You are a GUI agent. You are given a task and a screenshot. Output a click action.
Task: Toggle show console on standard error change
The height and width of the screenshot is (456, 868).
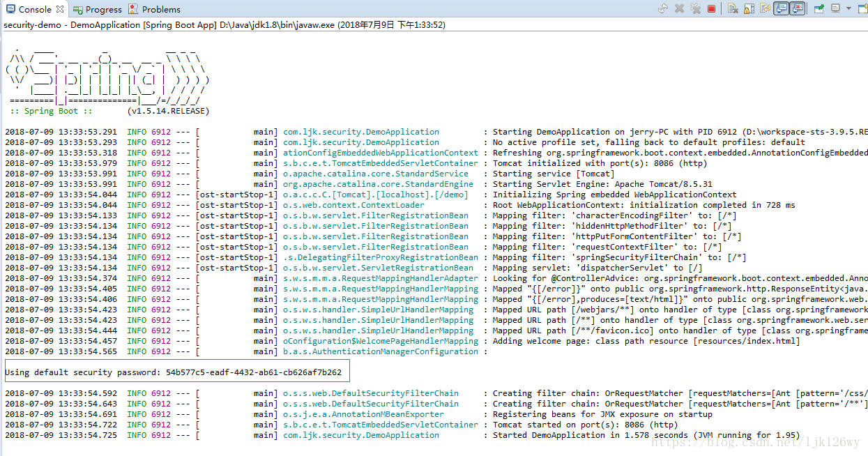[797, 9]
